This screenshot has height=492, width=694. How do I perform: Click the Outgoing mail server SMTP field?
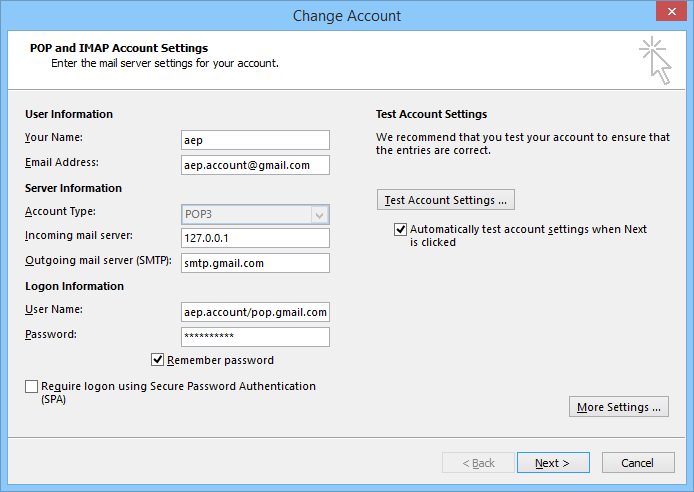pos(255,263)
